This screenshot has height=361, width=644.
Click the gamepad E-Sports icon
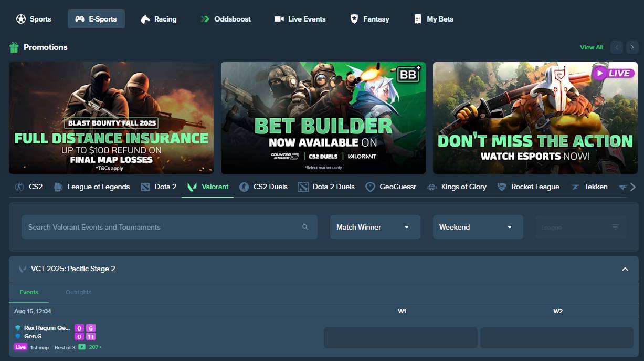[80, 19]
